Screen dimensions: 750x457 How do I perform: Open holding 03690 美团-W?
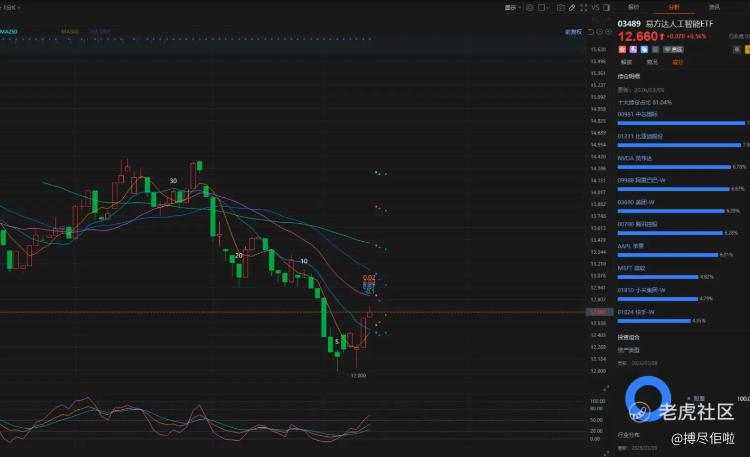coord(636,202)
